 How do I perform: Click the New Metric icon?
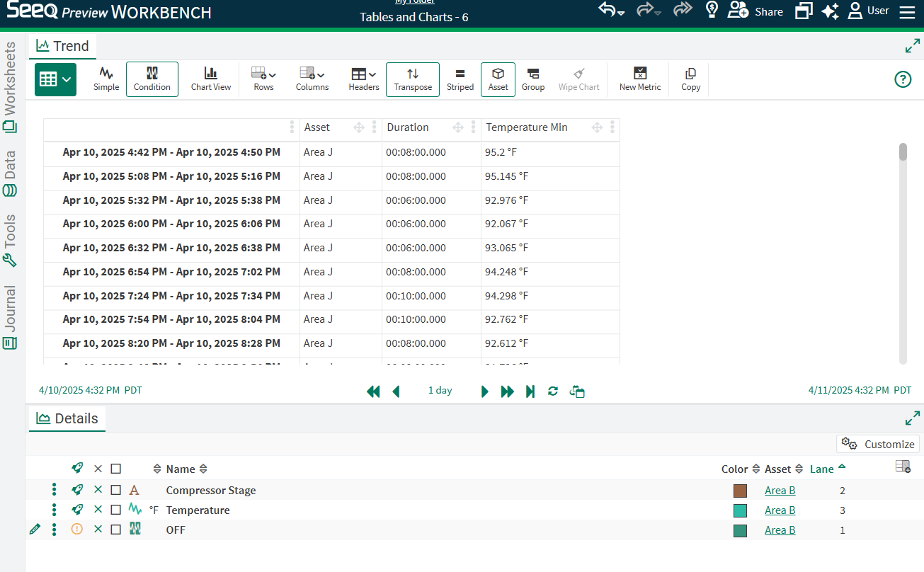click(x=639, y=79)
